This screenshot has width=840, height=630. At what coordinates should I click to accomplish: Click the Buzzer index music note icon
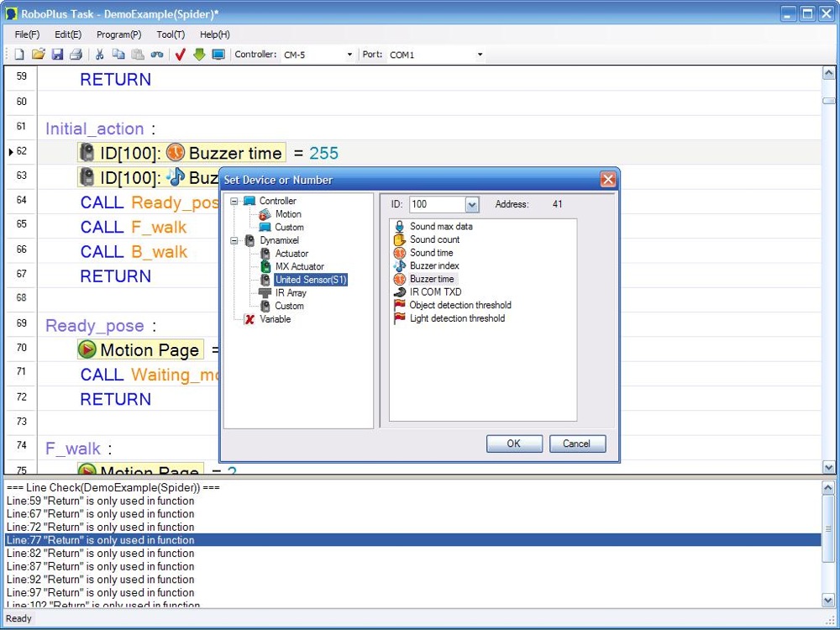(x=399, y=265)
